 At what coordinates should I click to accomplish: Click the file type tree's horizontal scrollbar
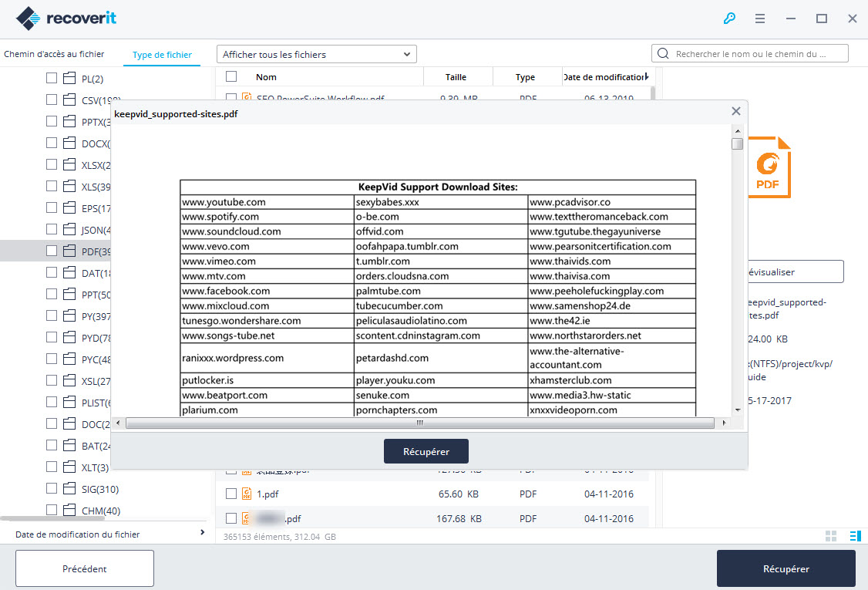click(52, 518)
